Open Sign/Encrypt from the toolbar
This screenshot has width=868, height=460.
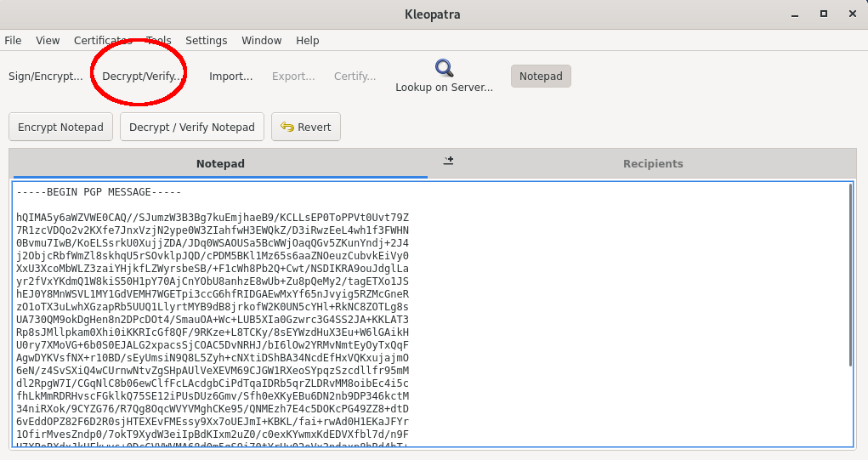click(46, 77)
